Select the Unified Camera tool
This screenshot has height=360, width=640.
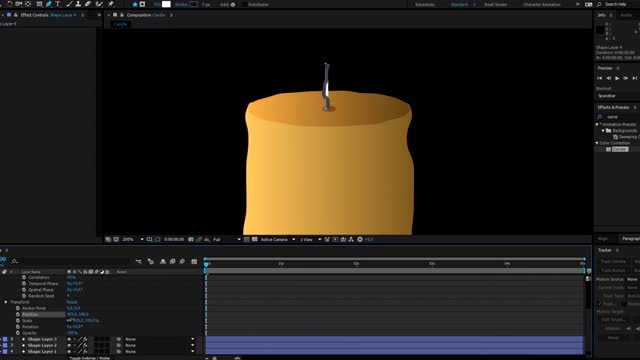(19, 4)
